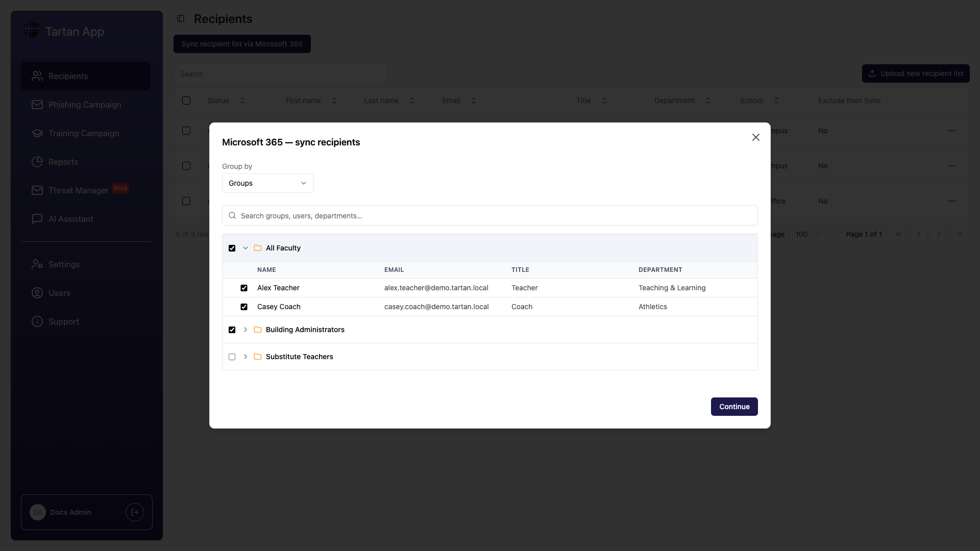Close the Microsoft 365 sync dialog
This screenshot has height=551, width=980.
756,137
